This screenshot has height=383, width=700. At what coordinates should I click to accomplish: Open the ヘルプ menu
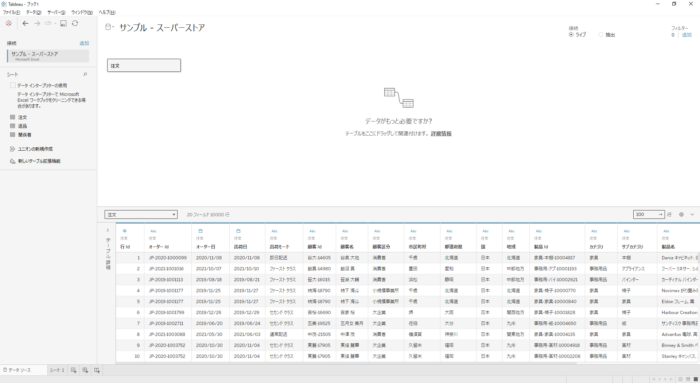(x=107, y=12)
